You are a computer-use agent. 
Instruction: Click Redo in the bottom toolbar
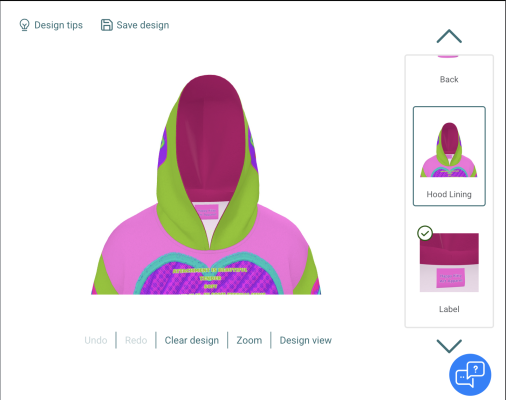point(136,340)
